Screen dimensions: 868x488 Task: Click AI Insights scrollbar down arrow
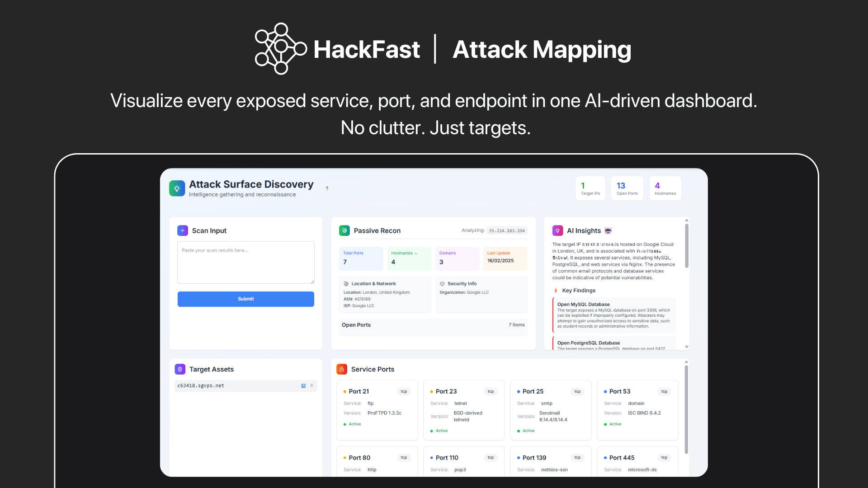(687, 347)
